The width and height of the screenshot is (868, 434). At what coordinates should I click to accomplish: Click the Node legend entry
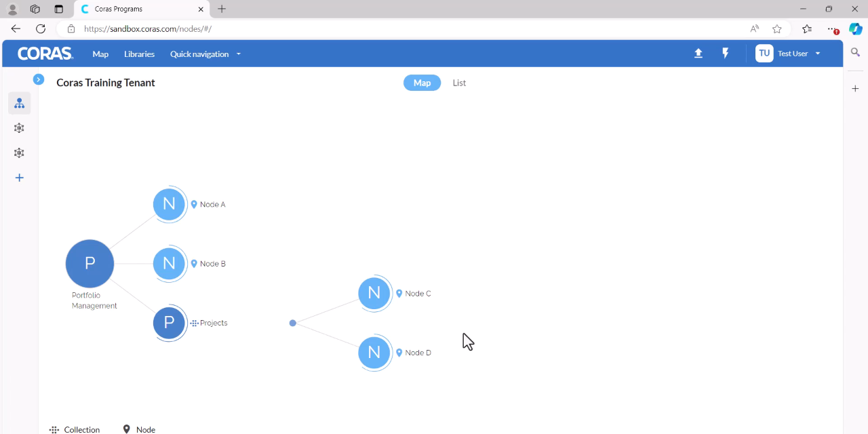[139, 429]
